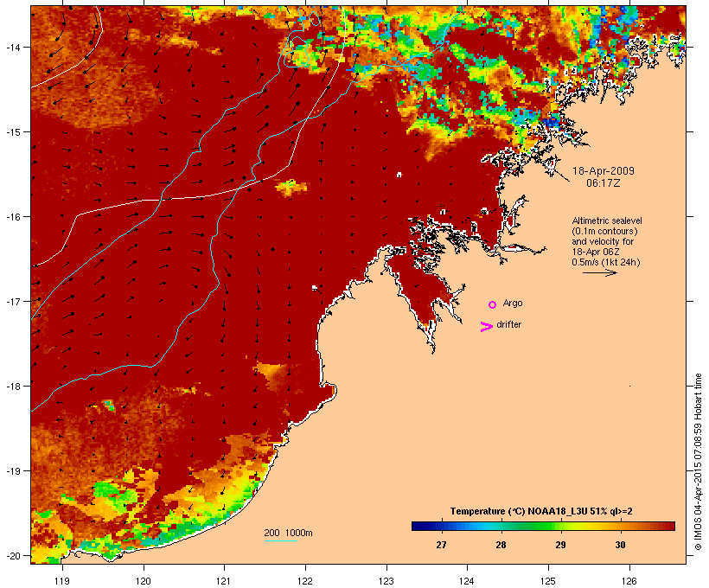Click the magenta drifter arrowhead legend symbol
This screenshot has width=709, height=588.
[x=486, y=327]
